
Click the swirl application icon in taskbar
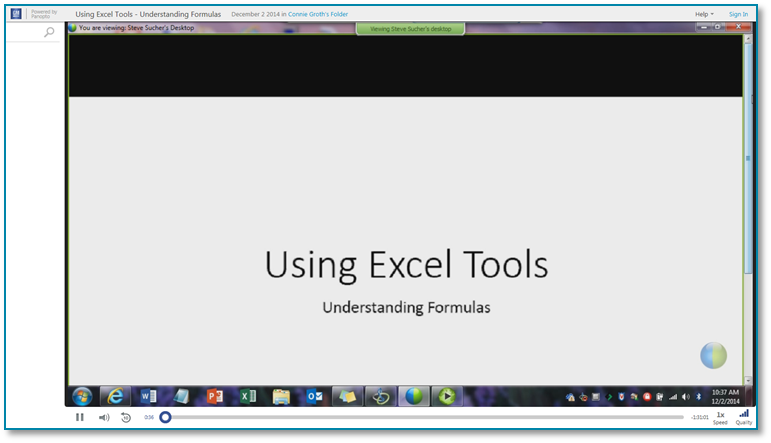point(381,396)
